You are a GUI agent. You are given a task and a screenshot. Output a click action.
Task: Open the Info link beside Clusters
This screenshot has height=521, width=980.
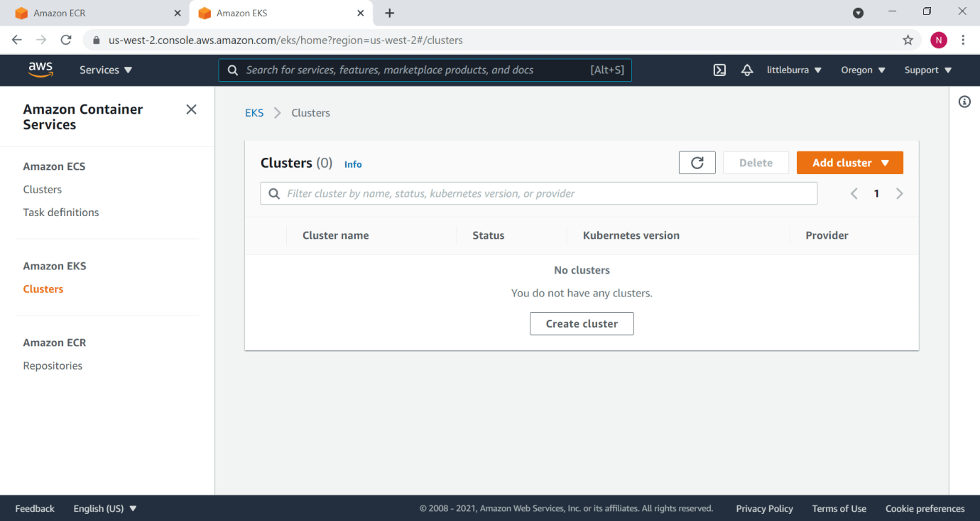[353, 164]
